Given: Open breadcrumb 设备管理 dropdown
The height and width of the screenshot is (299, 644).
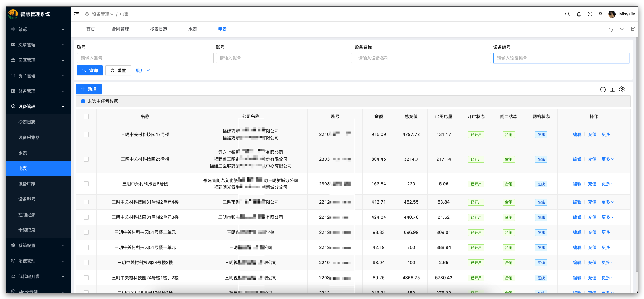Looking at the screenshot, I should click(x=102, y=14).
